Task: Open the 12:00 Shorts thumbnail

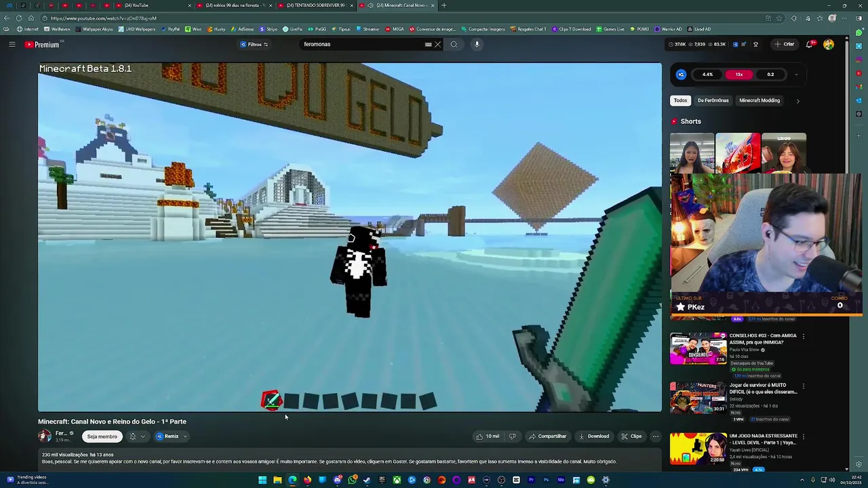Action: [x=784, y=153]
